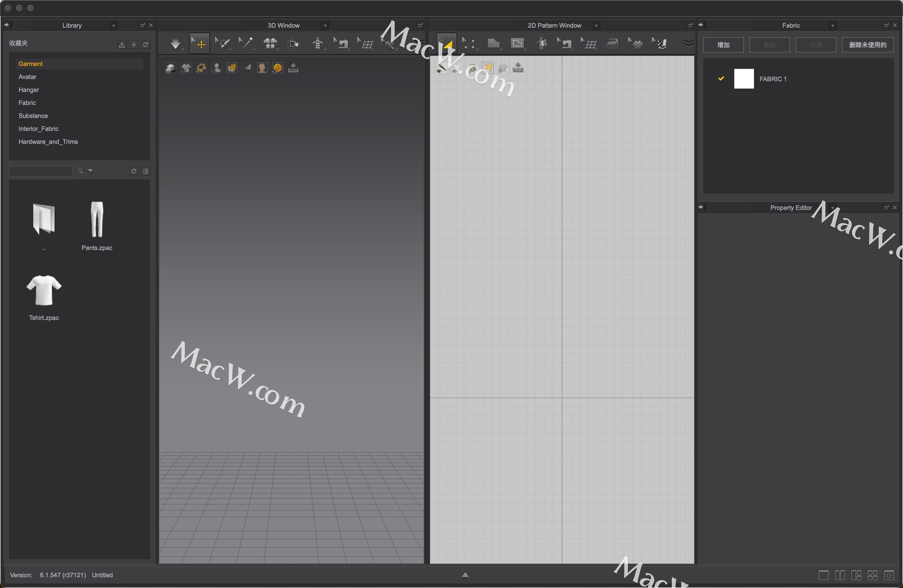Collapse the Fabric panel with arrow icon
The image size is (903, 588).
[x=701, y=25]
